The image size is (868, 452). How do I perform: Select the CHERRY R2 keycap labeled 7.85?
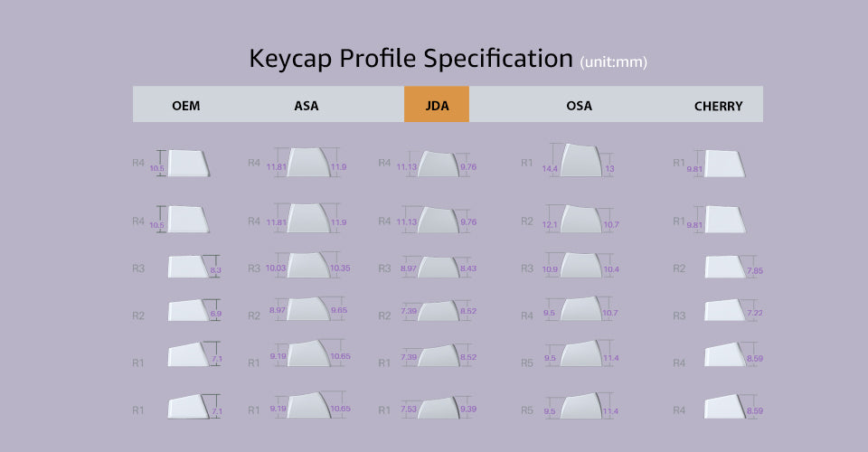725,267
